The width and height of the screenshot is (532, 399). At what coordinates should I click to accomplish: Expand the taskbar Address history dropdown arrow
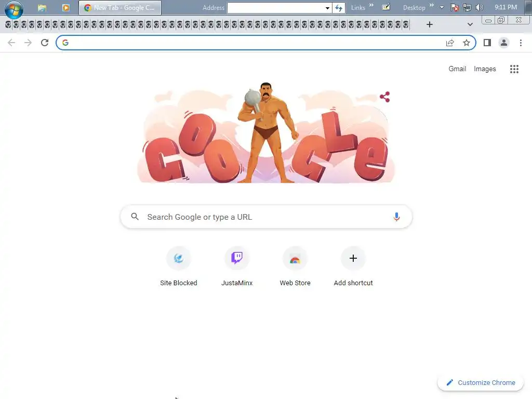[x=327, y=8]
